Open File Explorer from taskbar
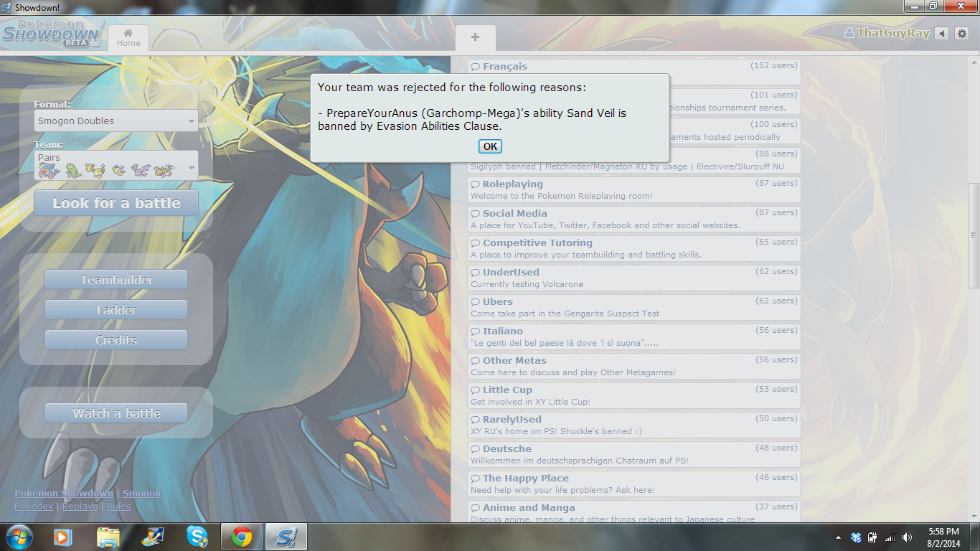The image size is (980, 551). pos(108,537)
